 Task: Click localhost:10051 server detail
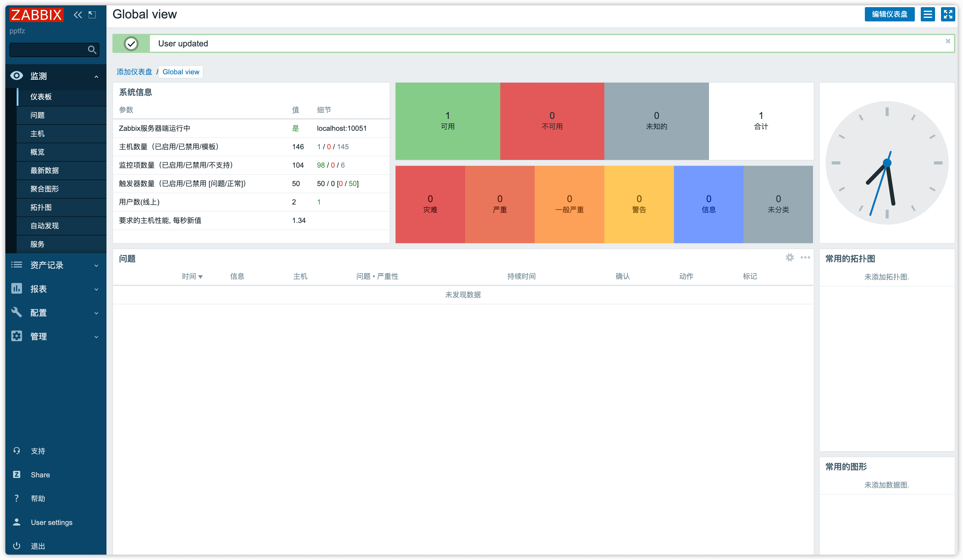[341, 128]
